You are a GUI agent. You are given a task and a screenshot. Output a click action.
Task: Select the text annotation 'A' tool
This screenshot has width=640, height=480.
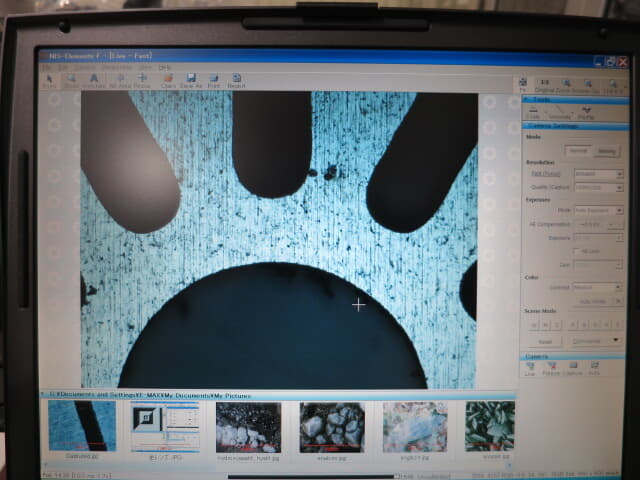[x=94, y=80]
